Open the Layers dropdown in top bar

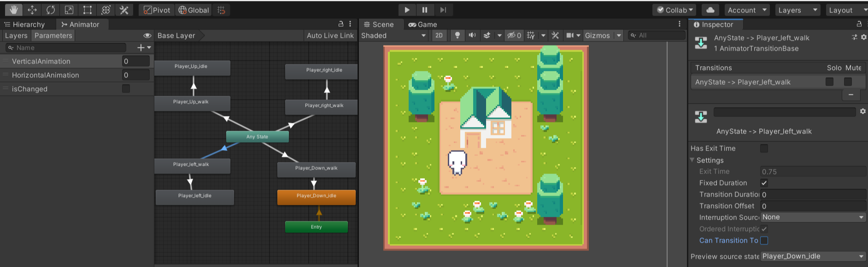click(797, 10)
